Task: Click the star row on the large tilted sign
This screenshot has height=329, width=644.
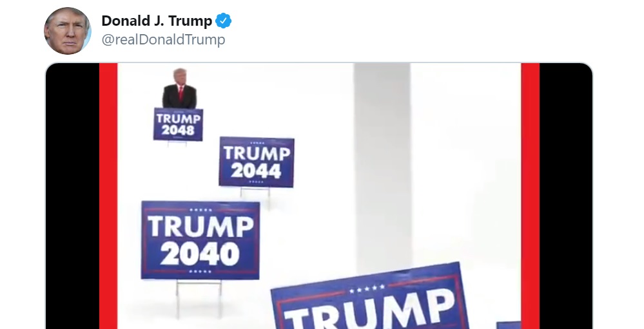Action: [367, 289]
